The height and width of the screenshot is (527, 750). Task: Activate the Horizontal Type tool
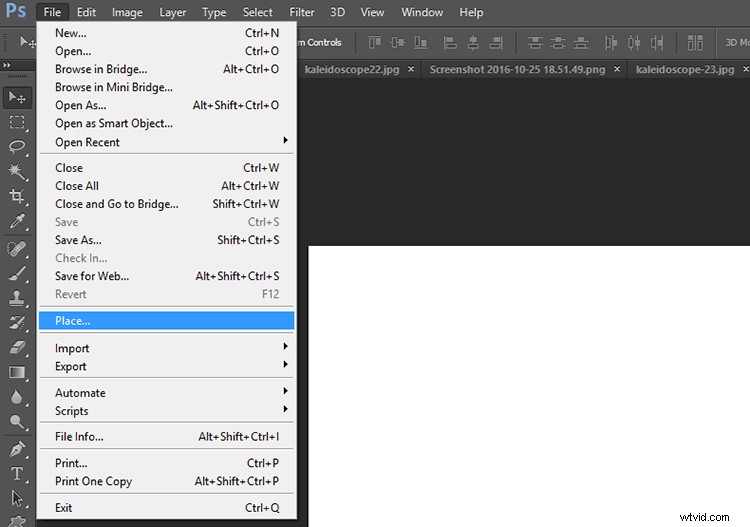point(17,473)
